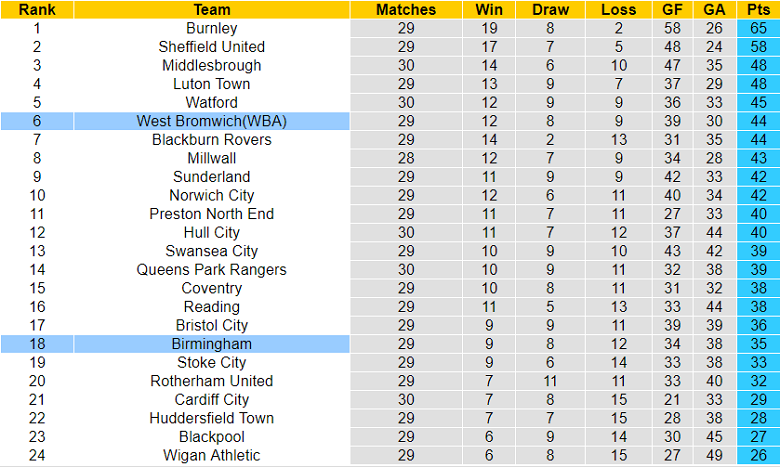Select the highlighted West Bromwich(WBA) row
The width and height of the screenshot is (780, 467).
tap(211, 121)
